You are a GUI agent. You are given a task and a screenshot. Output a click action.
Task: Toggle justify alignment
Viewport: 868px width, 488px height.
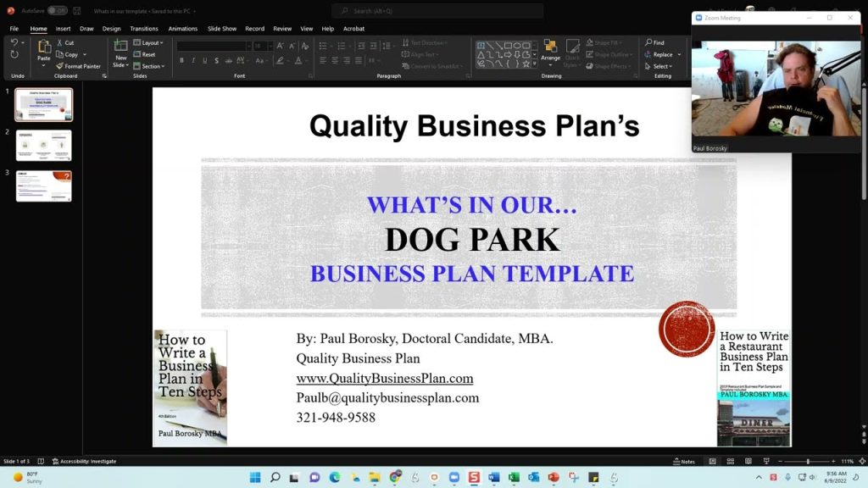pos(359,60)
